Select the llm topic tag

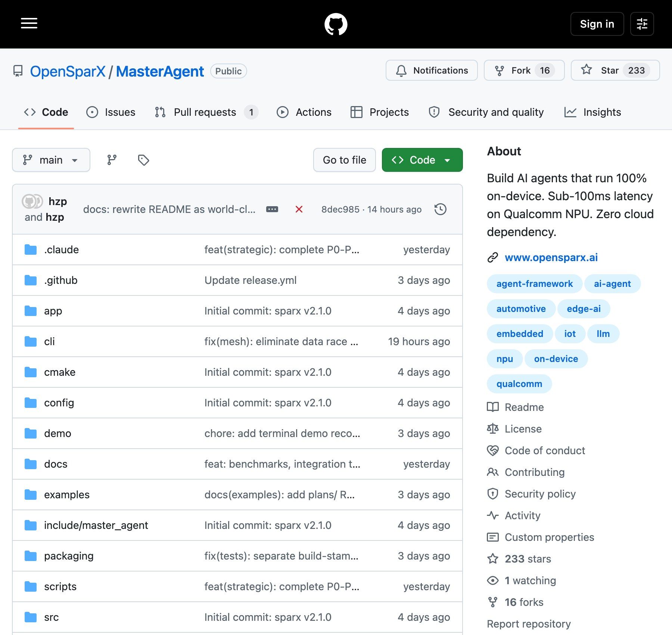(x=603, y=334)
